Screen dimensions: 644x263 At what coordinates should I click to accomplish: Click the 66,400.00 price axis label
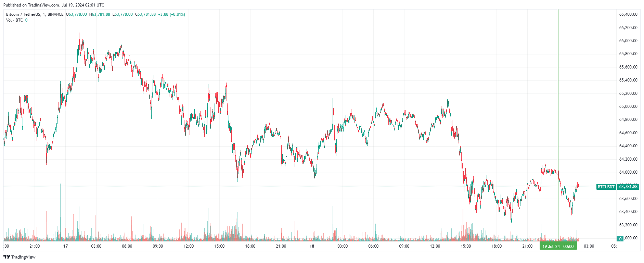pos(628,14)
